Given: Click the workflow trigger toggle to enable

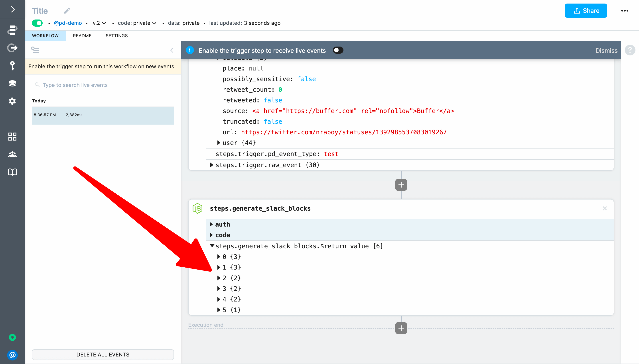Looking at the screenshot, I should 338,50.
